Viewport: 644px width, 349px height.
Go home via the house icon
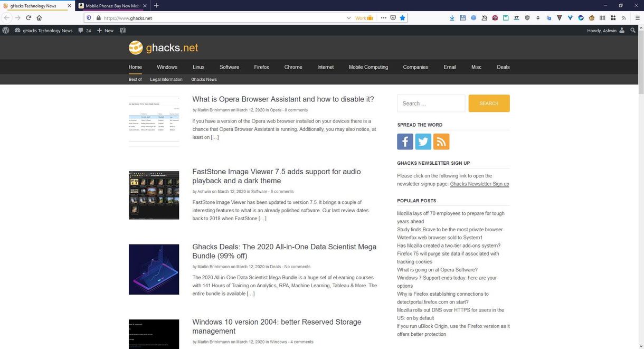(39, 17)
